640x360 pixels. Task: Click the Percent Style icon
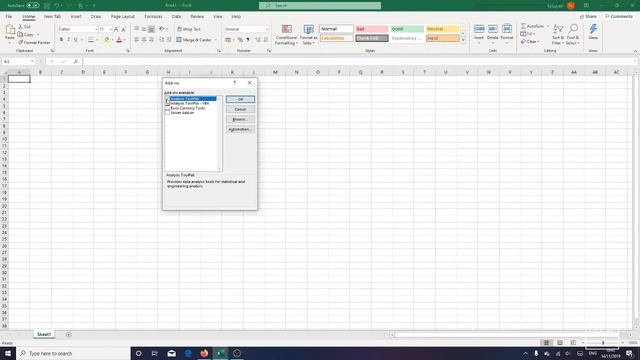point(240,40)
